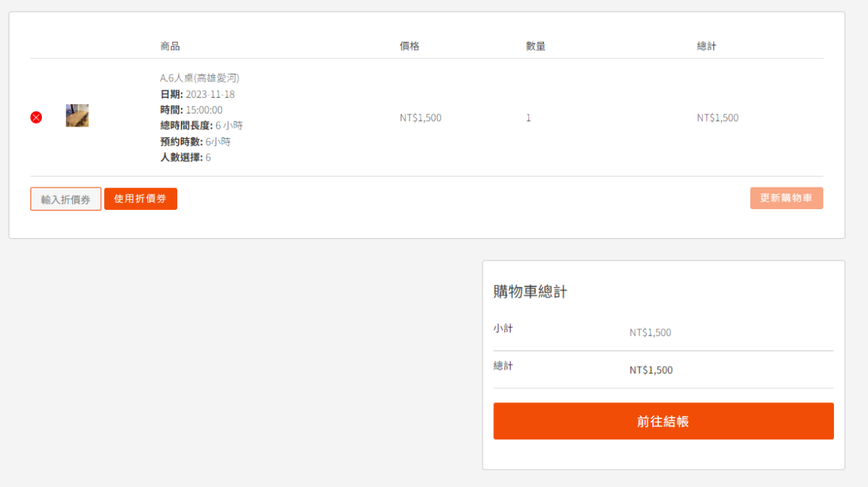Viewport: 868px width, 487px height.
Task: Apply coupon with 使用折價券 button
Action: pyautogui.click(x=140, y=199)
